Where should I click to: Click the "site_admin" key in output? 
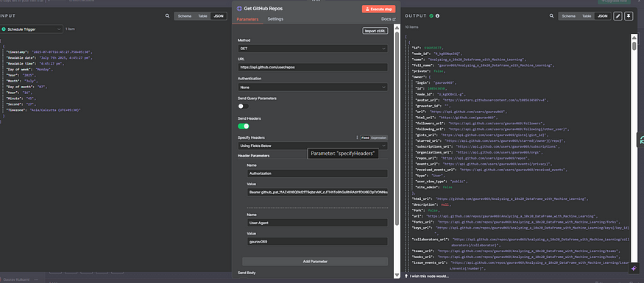tap(428, 187)
